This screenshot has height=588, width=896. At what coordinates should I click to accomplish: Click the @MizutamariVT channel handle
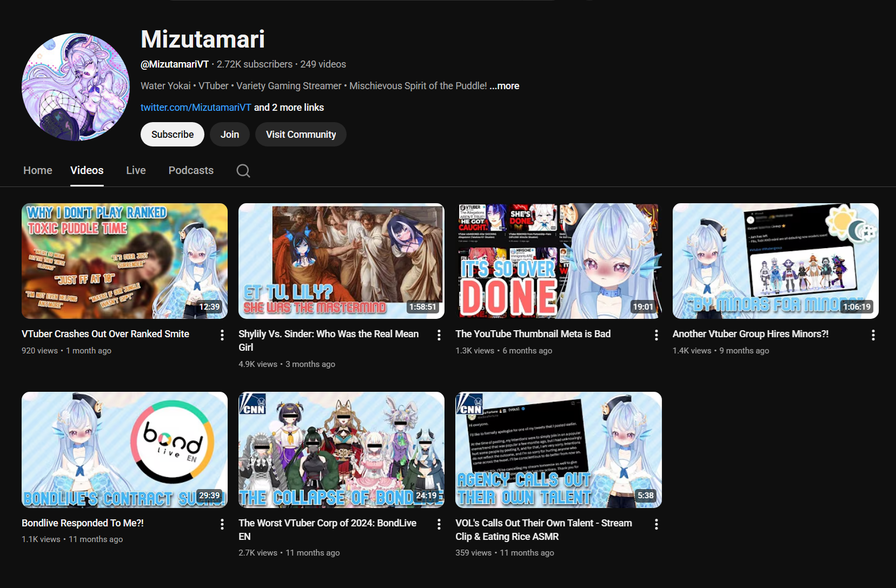click(175, 64)
